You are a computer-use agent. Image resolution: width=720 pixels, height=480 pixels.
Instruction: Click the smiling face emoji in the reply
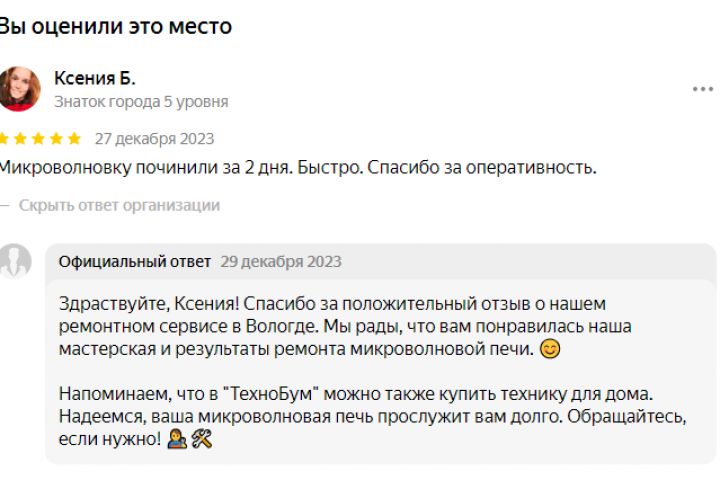point(549,350)
